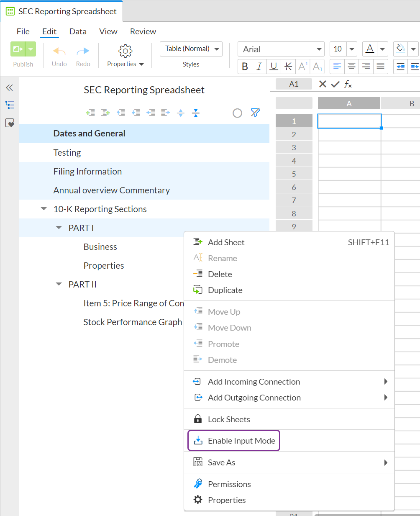Choose Lock Sheets from the context menu
Viewport: 420px width, 516px height.
228,419
